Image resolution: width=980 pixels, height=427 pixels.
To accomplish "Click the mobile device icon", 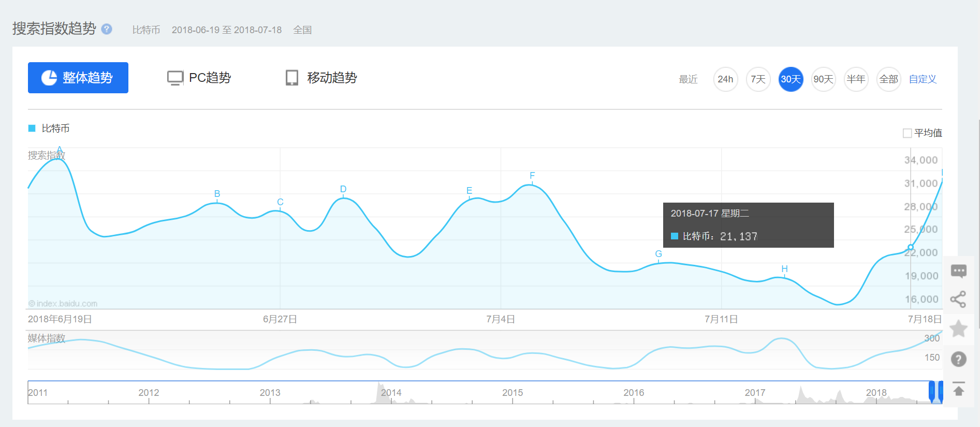I will point(292,78).
